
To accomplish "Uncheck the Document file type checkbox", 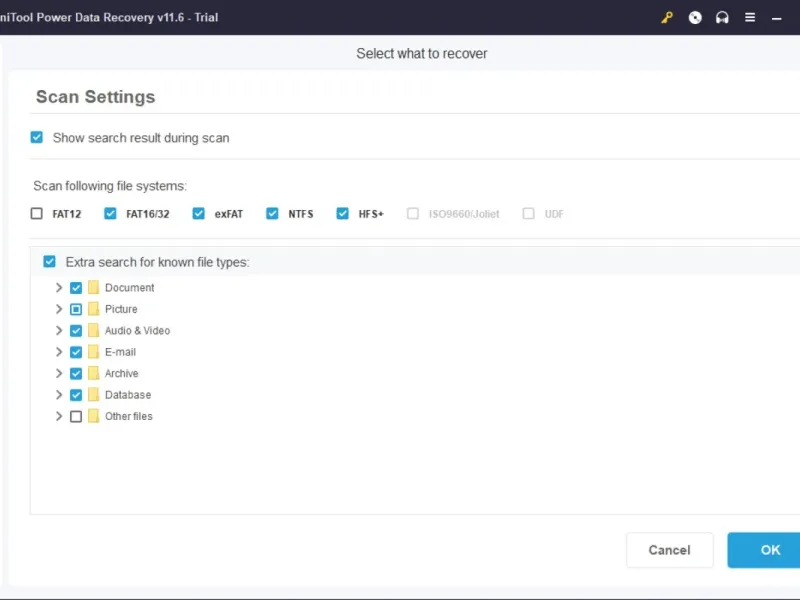I will click(76, 288).
